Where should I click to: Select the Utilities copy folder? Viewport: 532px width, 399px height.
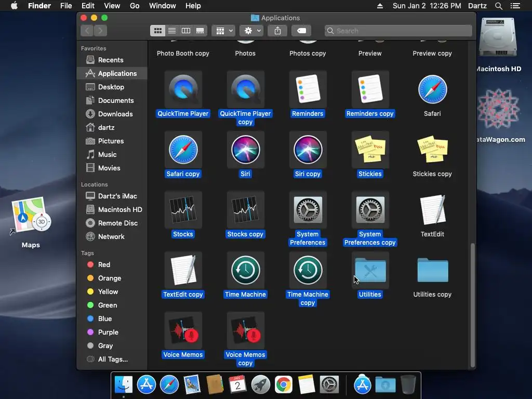(433, 270)
